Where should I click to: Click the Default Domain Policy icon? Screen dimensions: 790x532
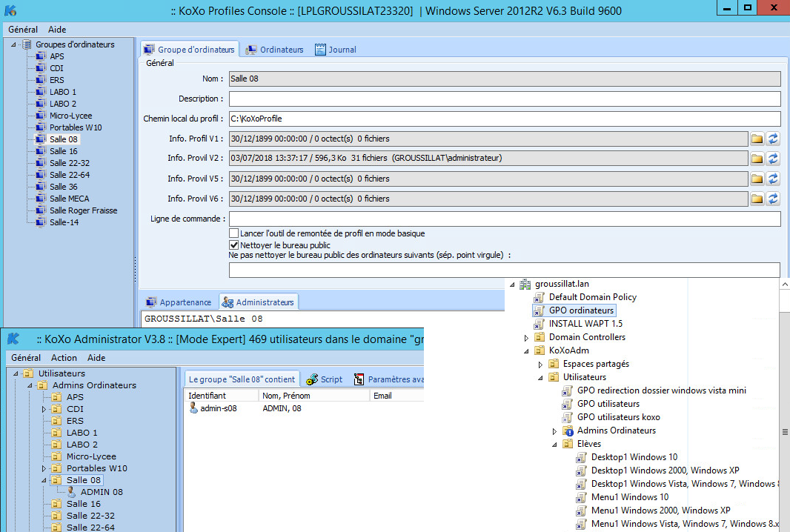click(539, 297)
